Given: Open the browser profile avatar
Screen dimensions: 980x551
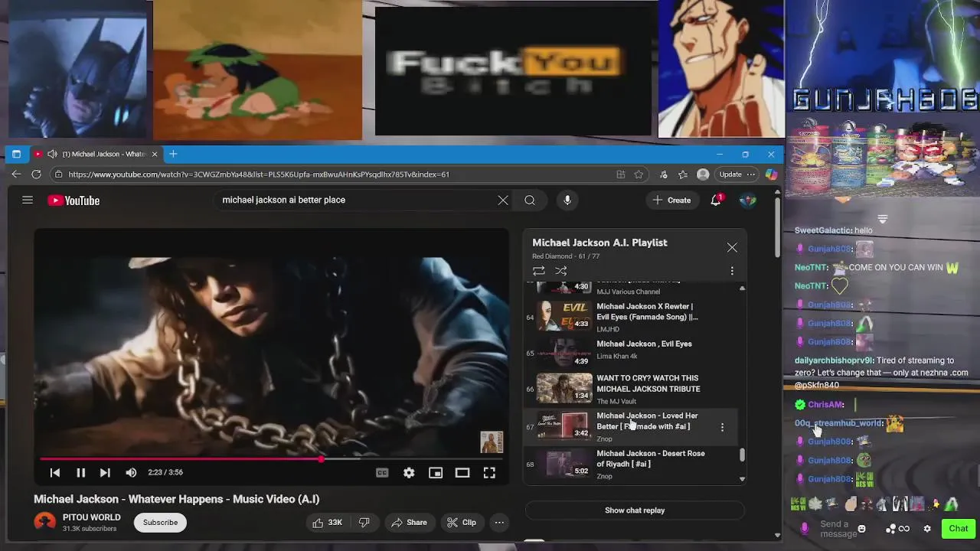Looking at the screenshot, I should click(703, 174).
